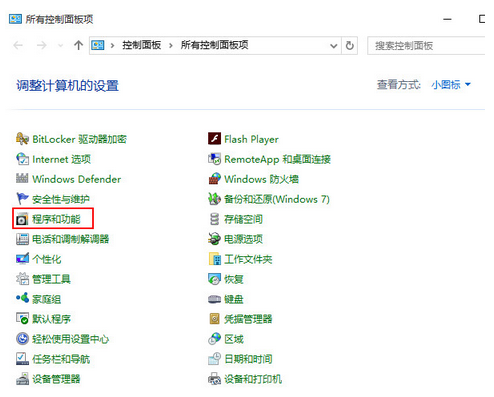This screenshot has height=397, width=494.
Task: Focus the 搜索控制面板 search box
Action: (x=426, y=45)
